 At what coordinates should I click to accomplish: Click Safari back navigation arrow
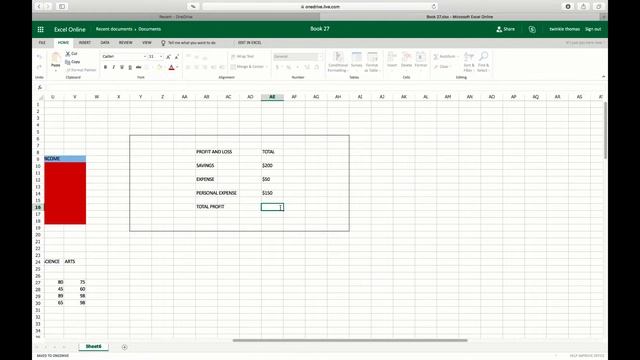[39, 7]
